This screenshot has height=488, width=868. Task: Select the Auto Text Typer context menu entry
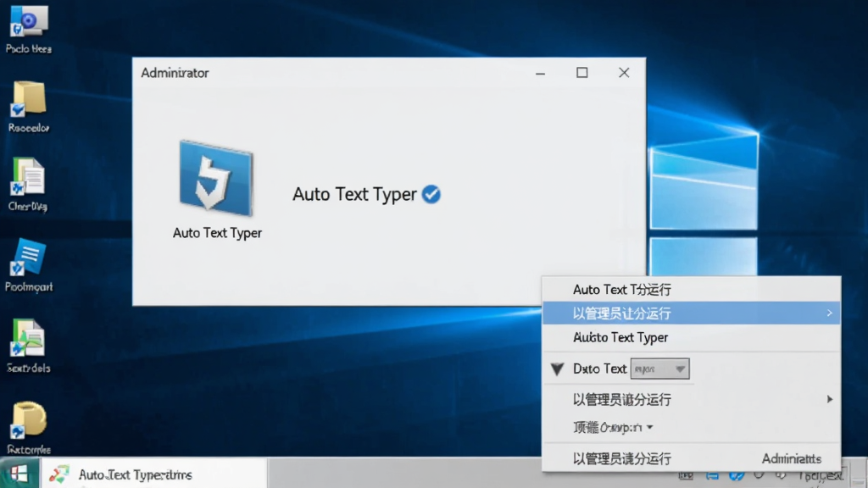tap(692, 337)
